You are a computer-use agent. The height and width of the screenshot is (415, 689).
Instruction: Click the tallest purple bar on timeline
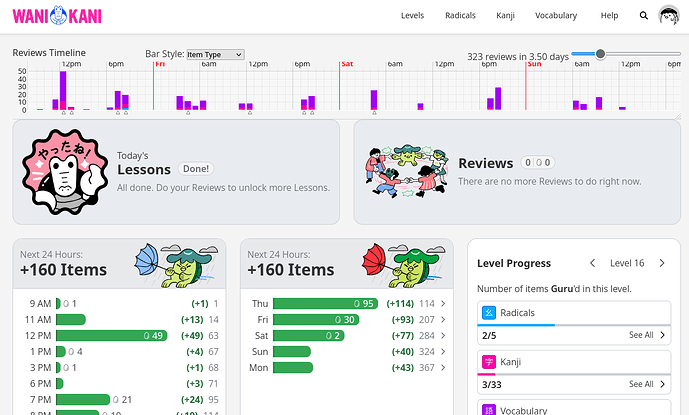(x=63, y=91)
